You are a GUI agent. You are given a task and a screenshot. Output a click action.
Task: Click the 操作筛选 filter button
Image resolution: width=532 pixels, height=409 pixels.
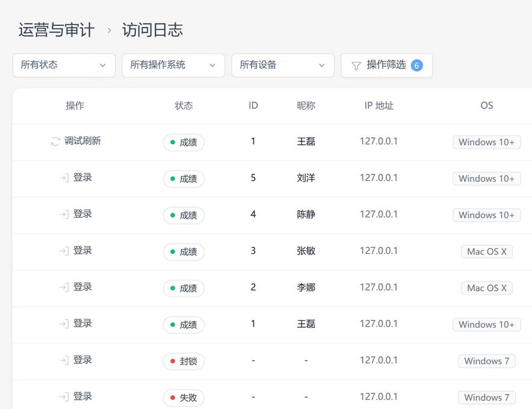[387, 65]
